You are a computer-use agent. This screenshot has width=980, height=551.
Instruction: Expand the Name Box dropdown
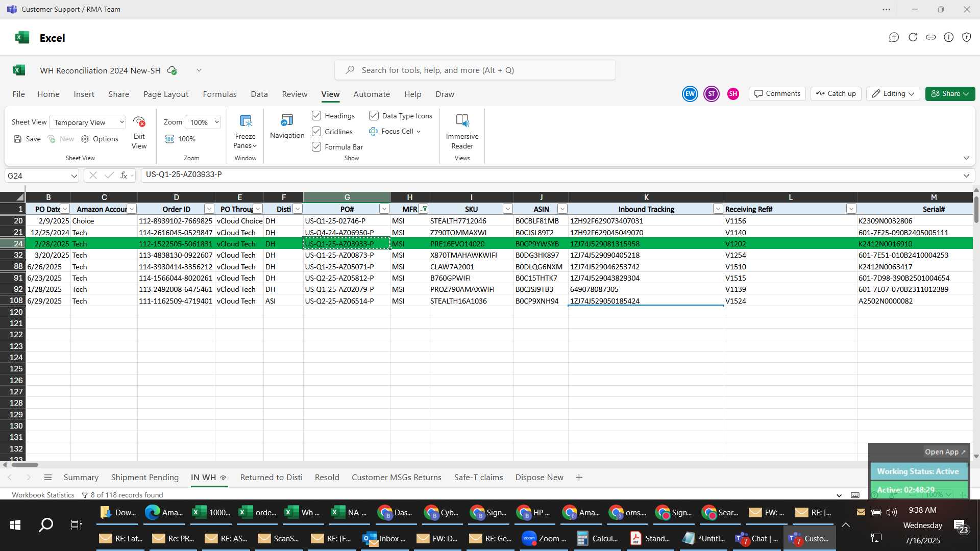coord(74,176)
